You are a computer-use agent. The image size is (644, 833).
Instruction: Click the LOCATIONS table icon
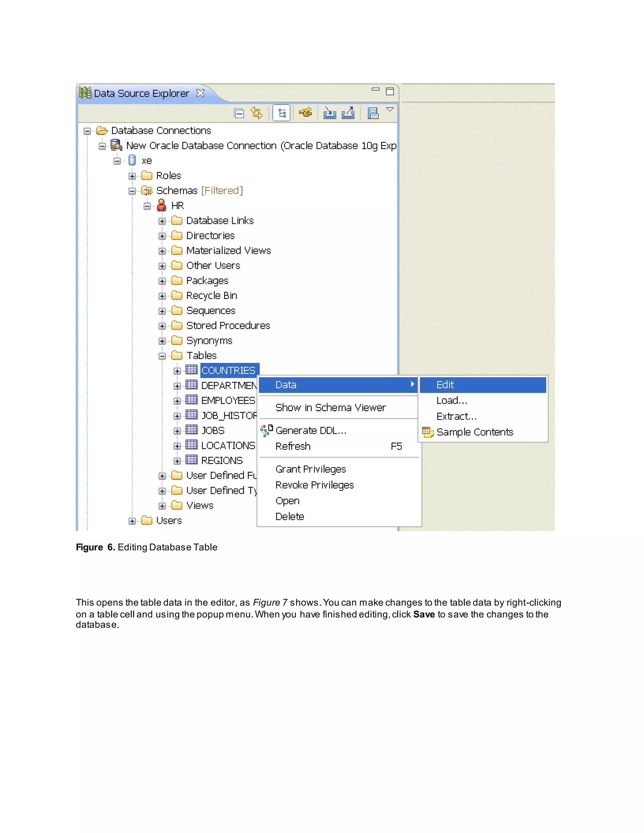coord(192,445)
